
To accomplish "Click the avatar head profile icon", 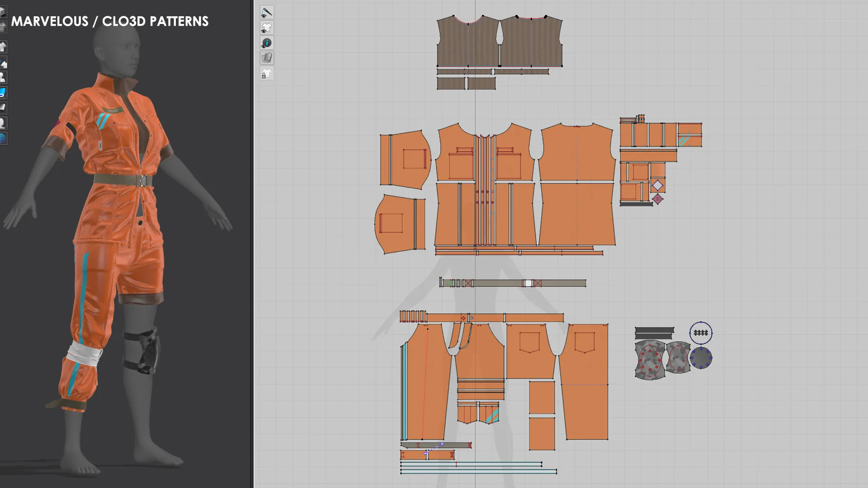I will pyautogui.click(x=3, y=123).
